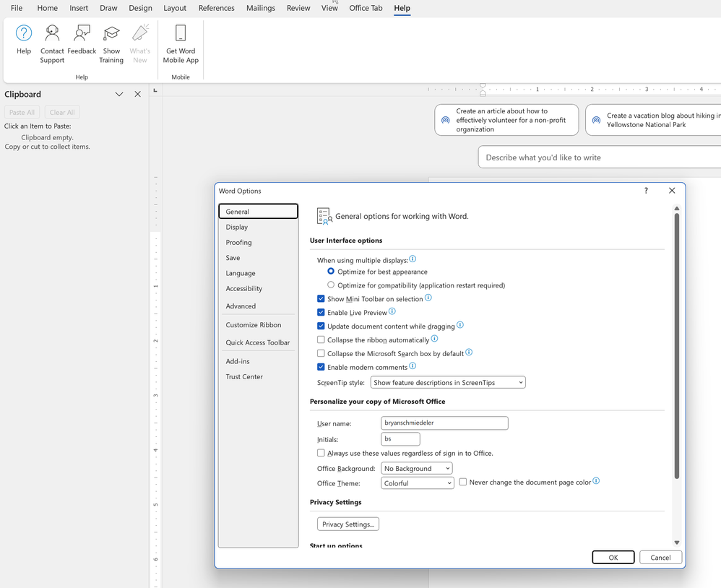The image size is (721, 588).
Task: Open the ScreenTip style dropdown
Action: tap(447, 382)
